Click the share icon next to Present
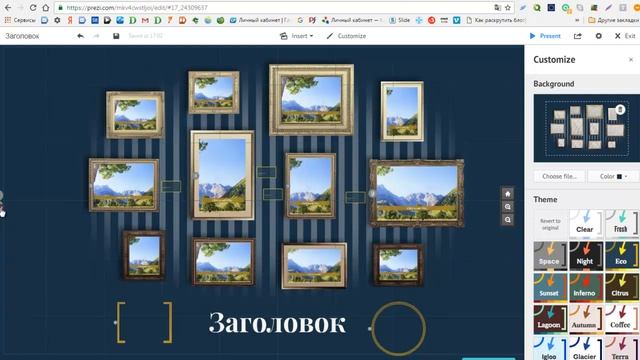The image size is (640, 360). (578, 36)
